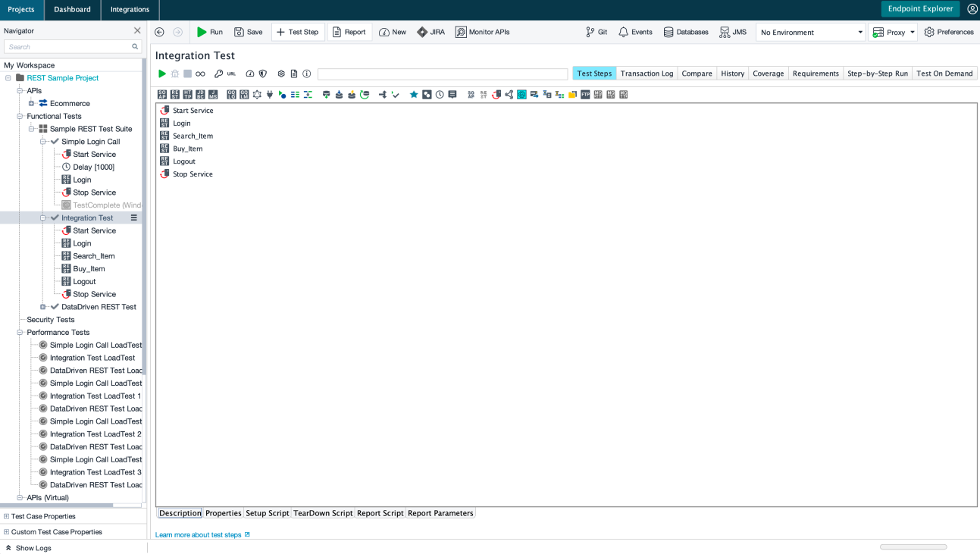Open Monitor APIs from the toolbar
Image resolution: width=980 pixels, height=554 pixels.
[483, 32]
